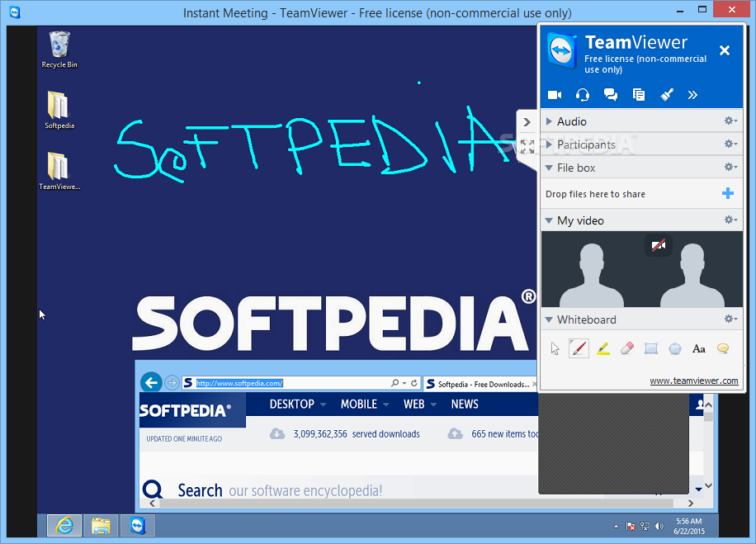Toggle the crossed-out camera video button
Image resolution: width=756 pixels, height=544 pixels.
pos(659,245)
